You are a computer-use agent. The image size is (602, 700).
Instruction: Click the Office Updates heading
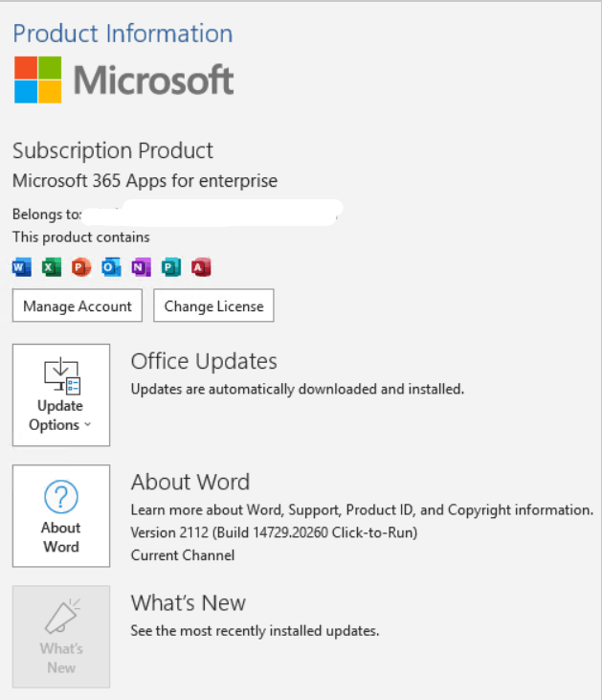pyautogui.click(x=204, y=361)
